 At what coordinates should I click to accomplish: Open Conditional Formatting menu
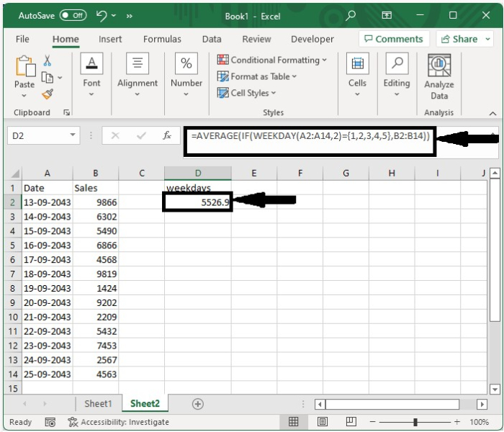[272, 60]
